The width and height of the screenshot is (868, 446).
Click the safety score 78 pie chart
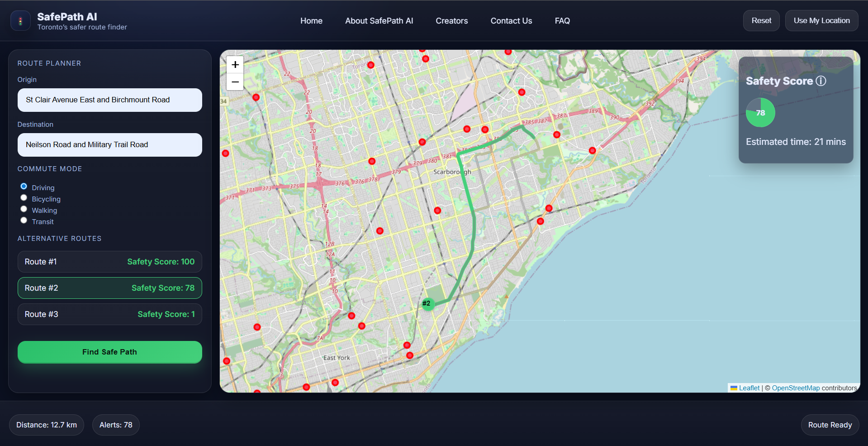pyautogui.click(x=760, y=113)
